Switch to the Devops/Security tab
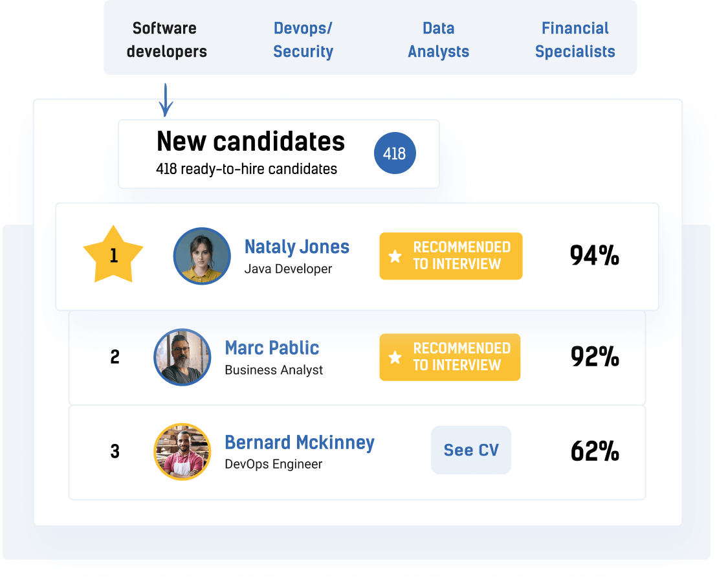The height and width of the screenshot is (585, 728). (x=303, y=39)
